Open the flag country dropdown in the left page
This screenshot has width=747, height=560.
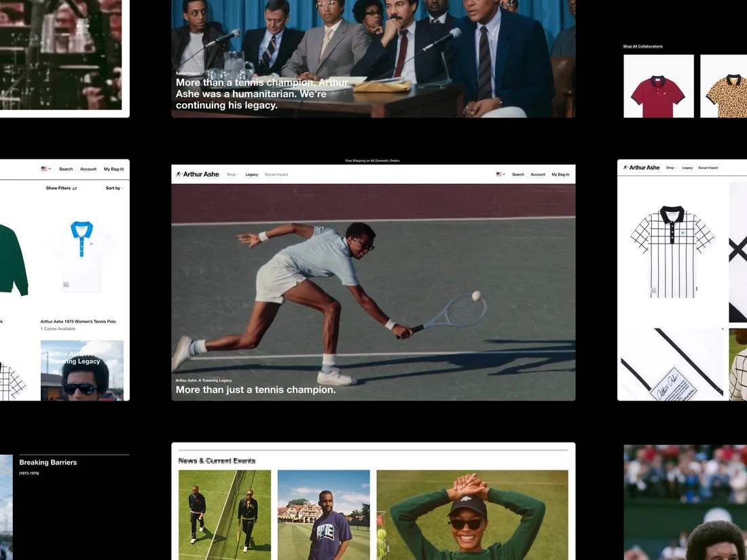(46, 168)
